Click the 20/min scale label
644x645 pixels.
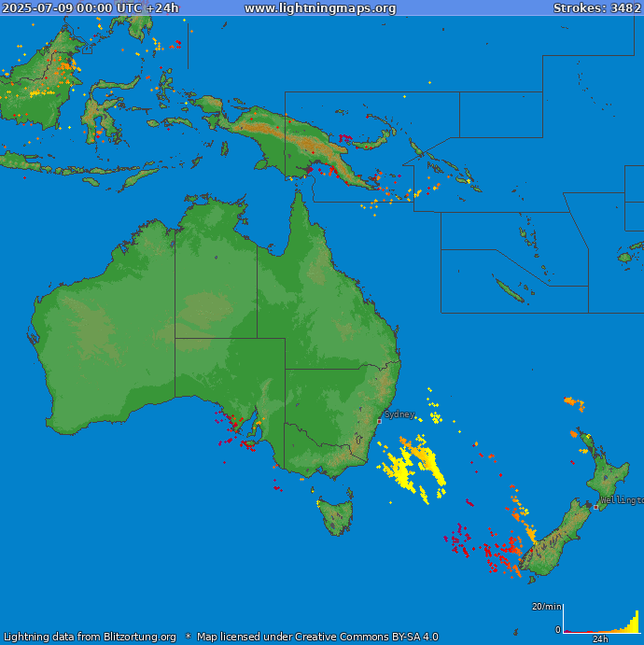[546, 607]
